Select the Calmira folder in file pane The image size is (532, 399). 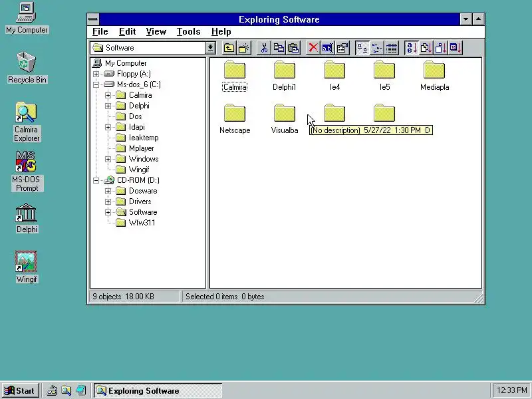point(235,76)
